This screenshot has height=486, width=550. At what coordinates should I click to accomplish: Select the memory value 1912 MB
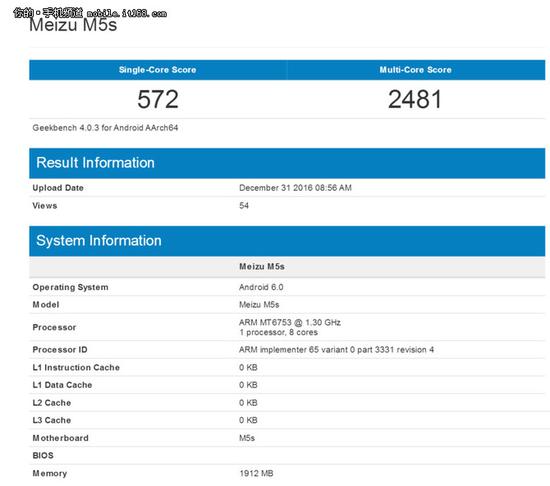pos(256,474)
